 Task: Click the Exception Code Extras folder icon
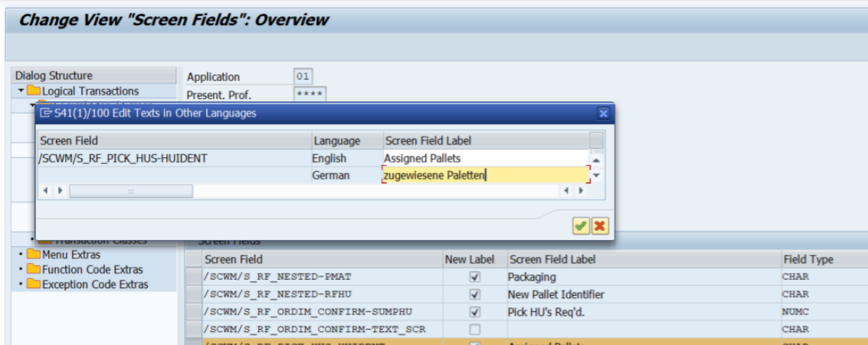(x=33, y=284)
